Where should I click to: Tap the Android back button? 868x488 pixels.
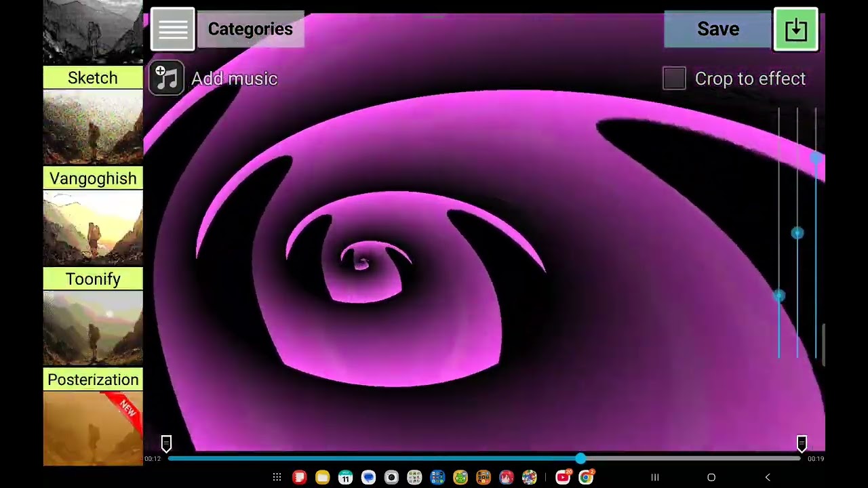[768, 478]
